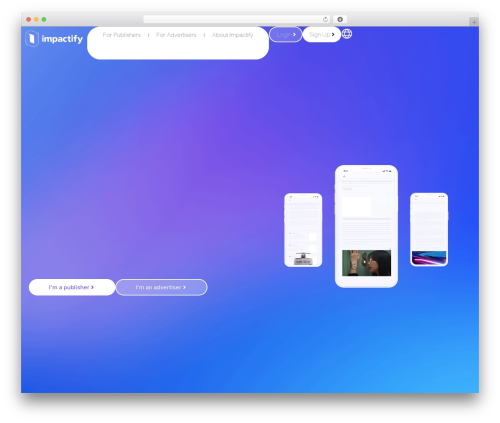500x423 pixels.
Task: Close the browser window with the red button
Action: pyautogui.click(x=29, y=19)
